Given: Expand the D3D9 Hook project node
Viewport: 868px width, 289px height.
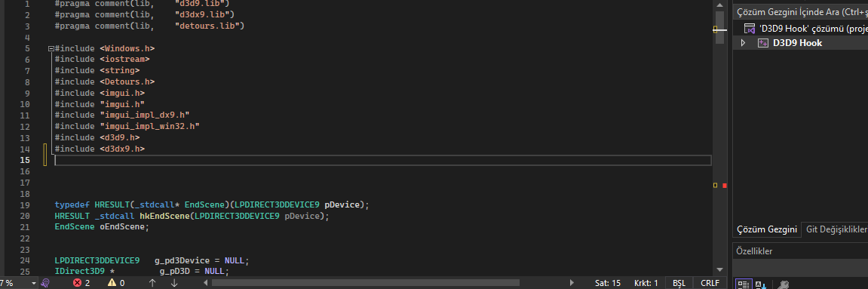Looking at the screenshot, I should pos(743,43).
